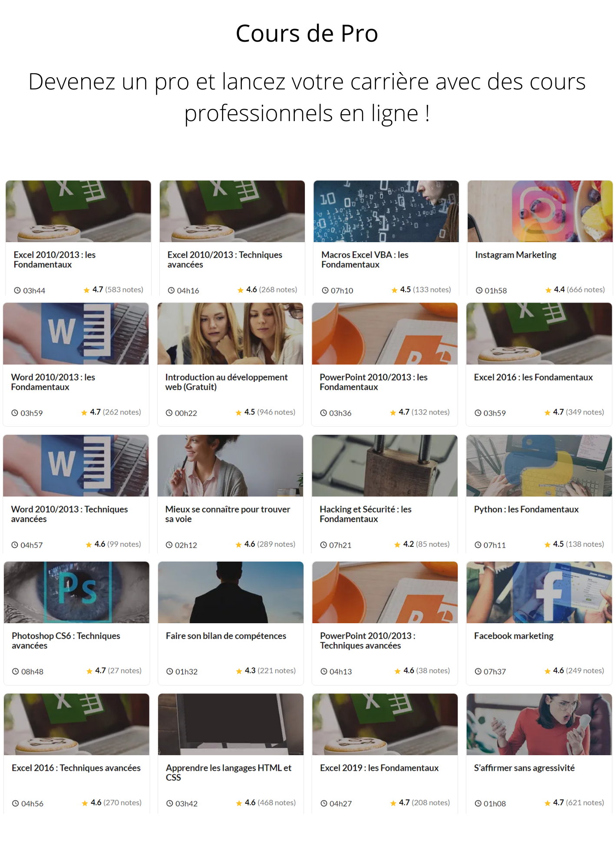
Task: Click the star icon next to 268 notes
Action: tap(240, 290)
